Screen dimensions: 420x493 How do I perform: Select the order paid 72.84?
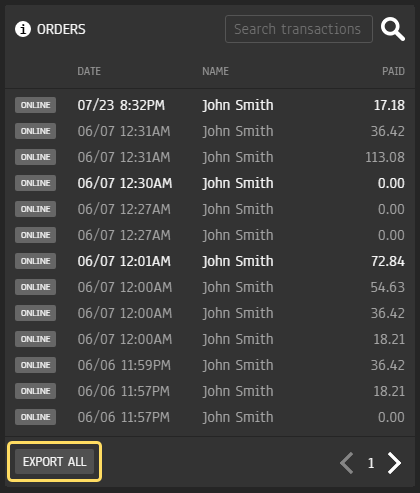(x=210, y=261)
